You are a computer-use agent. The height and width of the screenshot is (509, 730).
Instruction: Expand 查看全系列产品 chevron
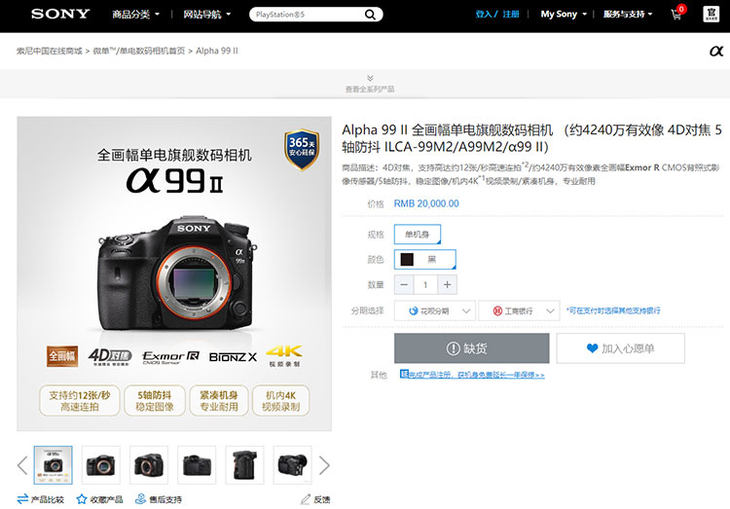369,78
